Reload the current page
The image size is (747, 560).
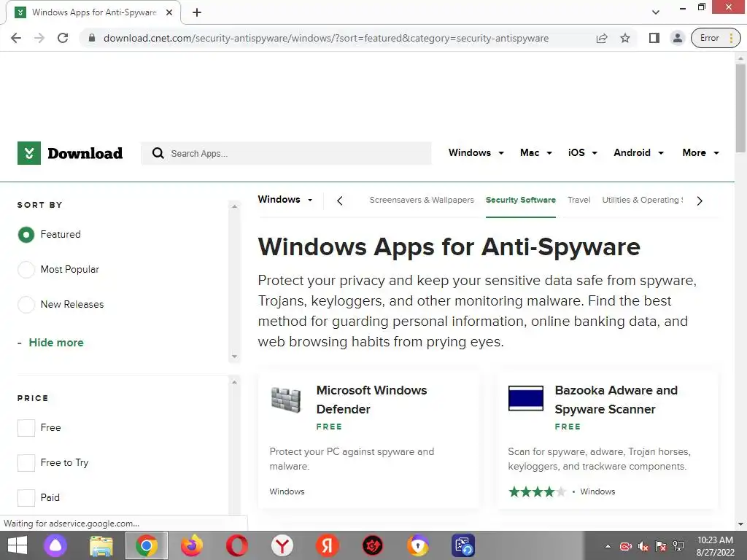point(63,38)
